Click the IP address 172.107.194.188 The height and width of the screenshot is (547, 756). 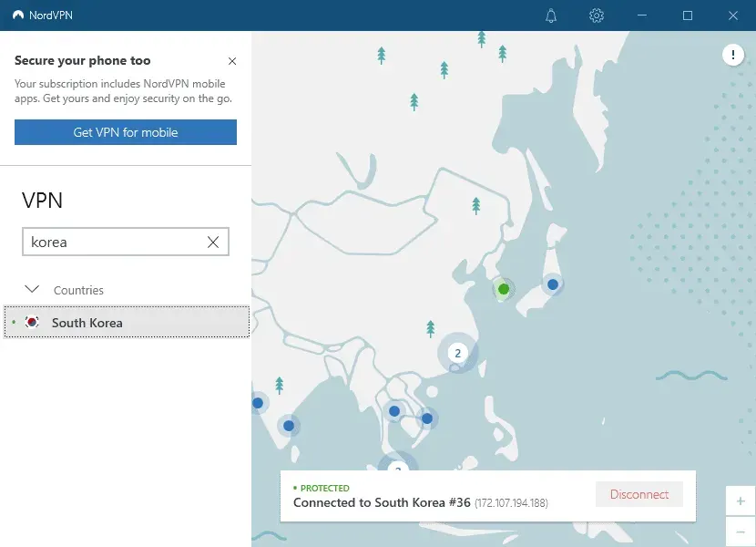(511, 503)
